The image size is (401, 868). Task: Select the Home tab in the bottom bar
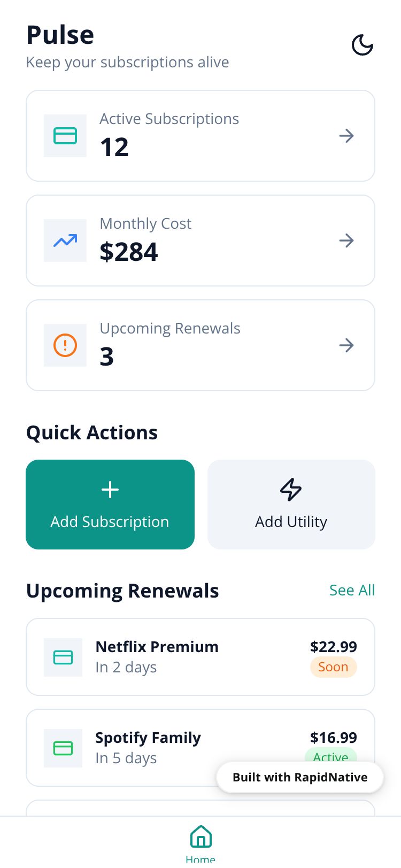click(x=200, y=843)
